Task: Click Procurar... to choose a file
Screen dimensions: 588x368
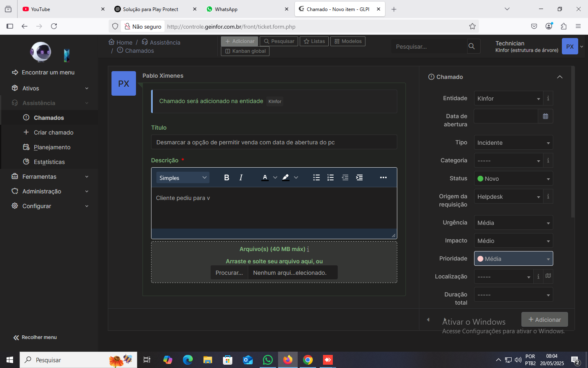Action: point(229,273)
